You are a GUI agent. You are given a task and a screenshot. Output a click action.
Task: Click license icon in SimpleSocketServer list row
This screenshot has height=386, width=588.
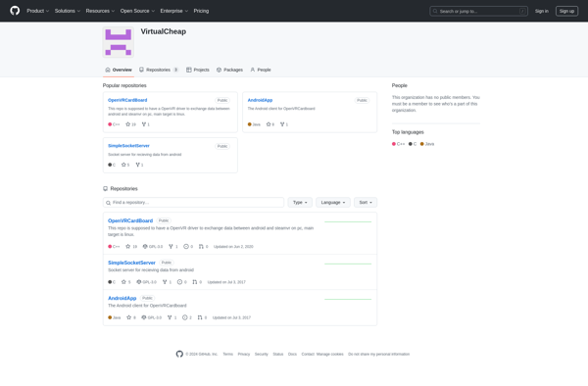(139, 282)
